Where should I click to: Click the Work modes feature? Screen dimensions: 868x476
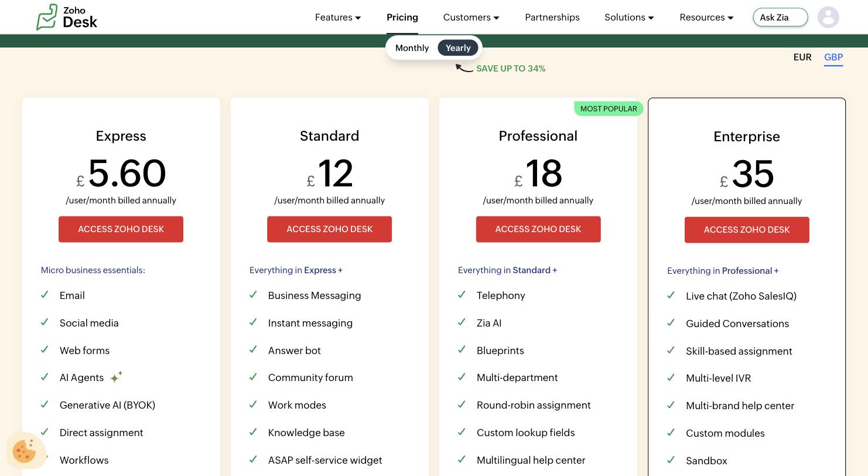click(297, 405)
